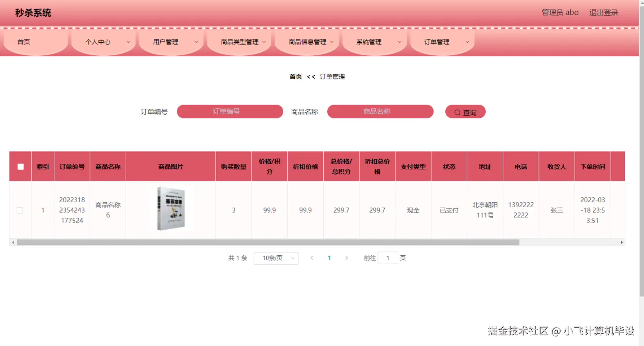Click the 订单编号 column header
The height and width of the screenshot is (346, 644).
pos(72,166)
